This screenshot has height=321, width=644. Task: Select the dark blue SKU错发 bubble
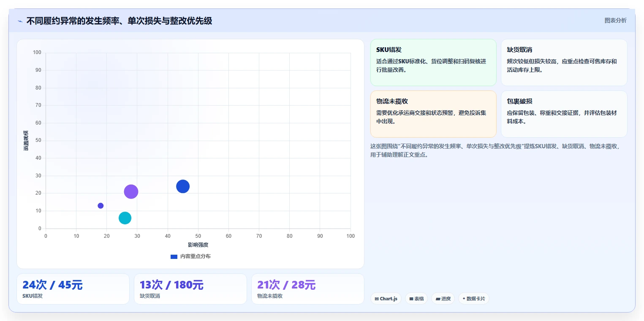pos(183,186)
